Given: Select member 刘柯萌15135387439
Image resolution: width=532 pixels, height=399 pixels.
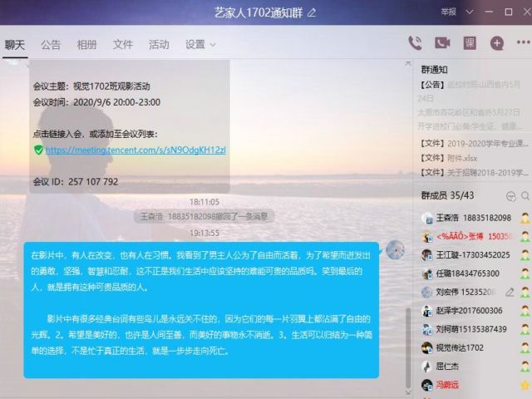Looking at the screenshot, I should coord(471,329).
